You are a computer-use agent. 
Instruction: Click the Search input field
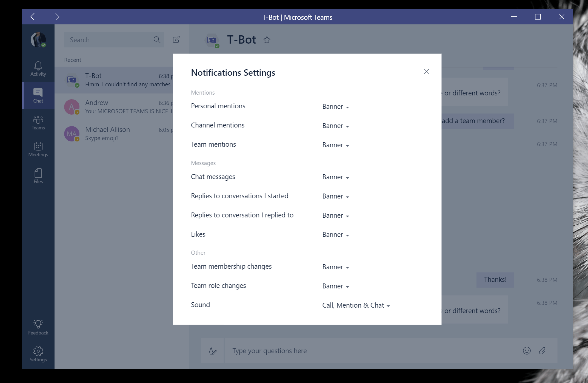[x=114, y=40]
